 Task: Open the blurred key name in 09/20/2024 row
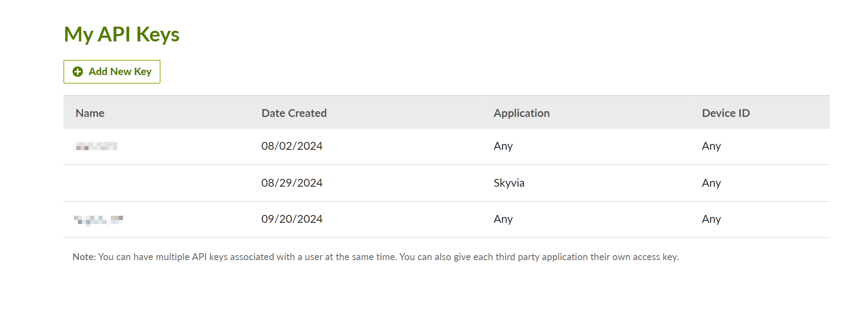coord(98,220)
